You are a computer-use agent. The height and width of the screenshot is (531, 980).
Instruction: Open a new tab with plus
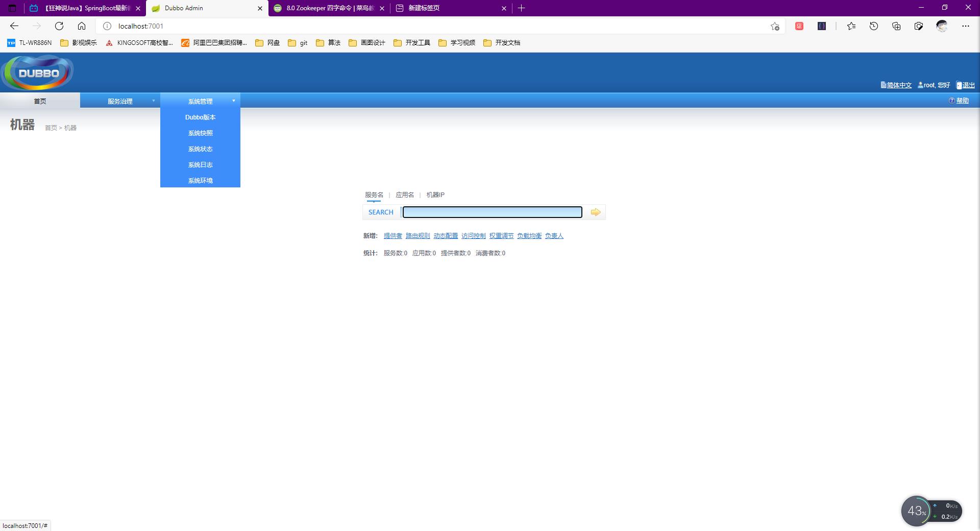[x=521, y=8]
